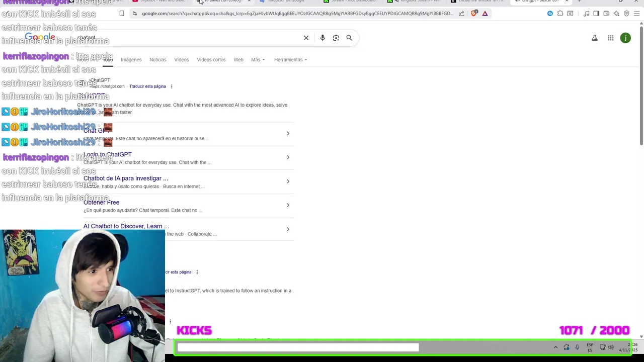The image size is (644, 362).
Task: Open the media control music note icon
Action: pyautogui.click(x=587, y=14)
